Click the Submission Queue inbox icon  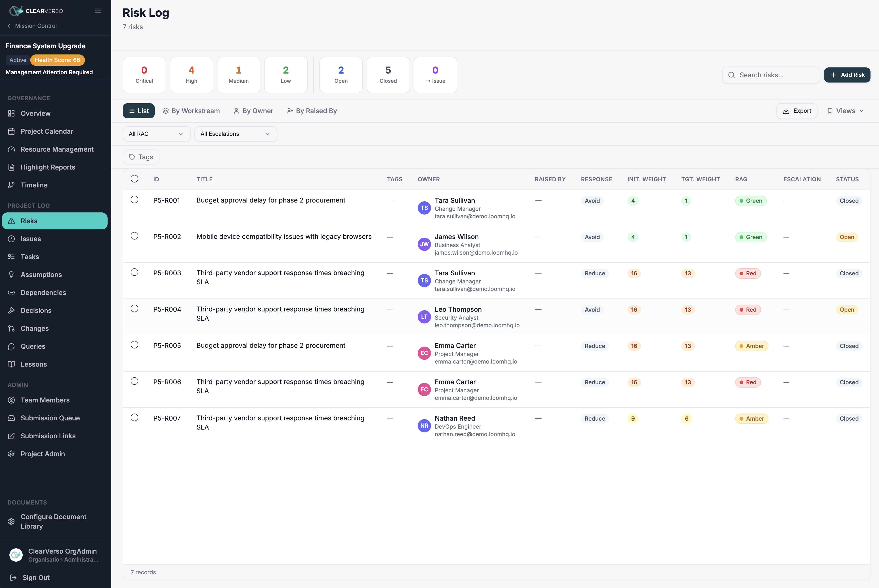[11, 418]
